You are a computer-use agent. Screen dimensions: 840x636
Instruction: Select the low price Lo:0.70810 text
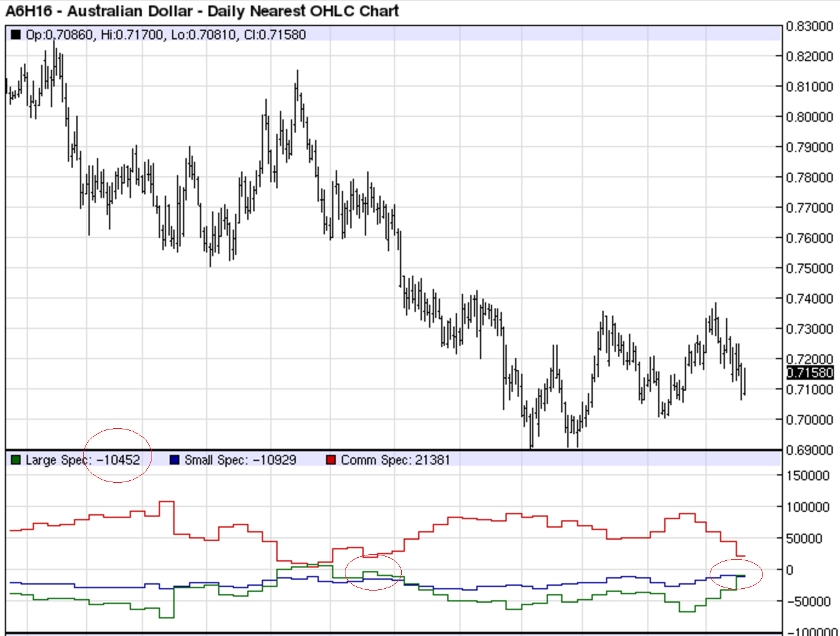tap(203, 35)
